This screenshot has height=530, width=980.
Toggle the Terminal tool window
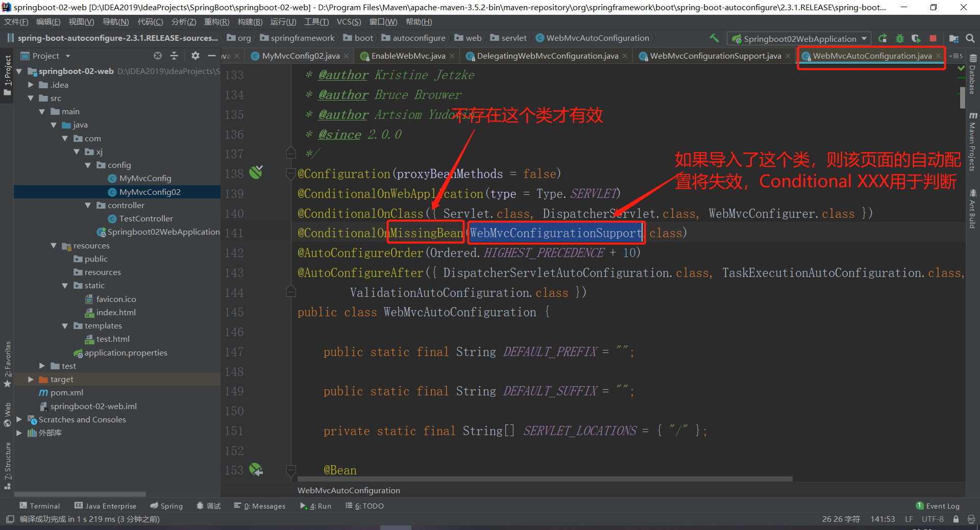pos(40,506)
